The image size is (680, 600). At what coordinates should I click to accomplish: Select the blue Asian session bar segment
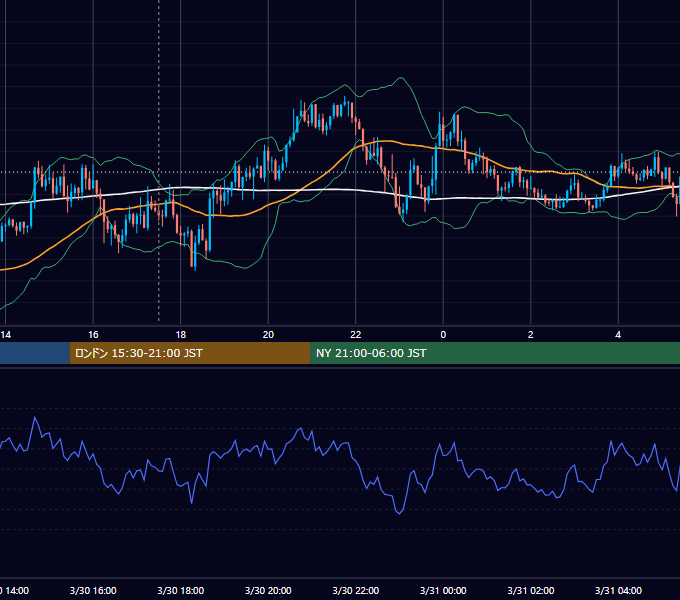point(35,353)
